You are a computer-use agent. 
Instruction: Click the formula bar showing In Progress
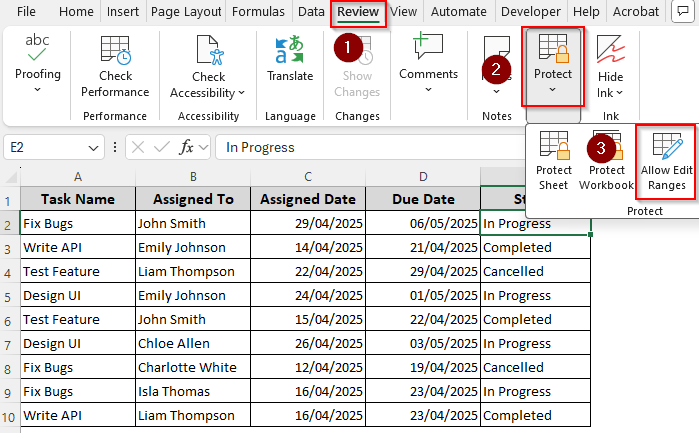click(x=370, y=147)
